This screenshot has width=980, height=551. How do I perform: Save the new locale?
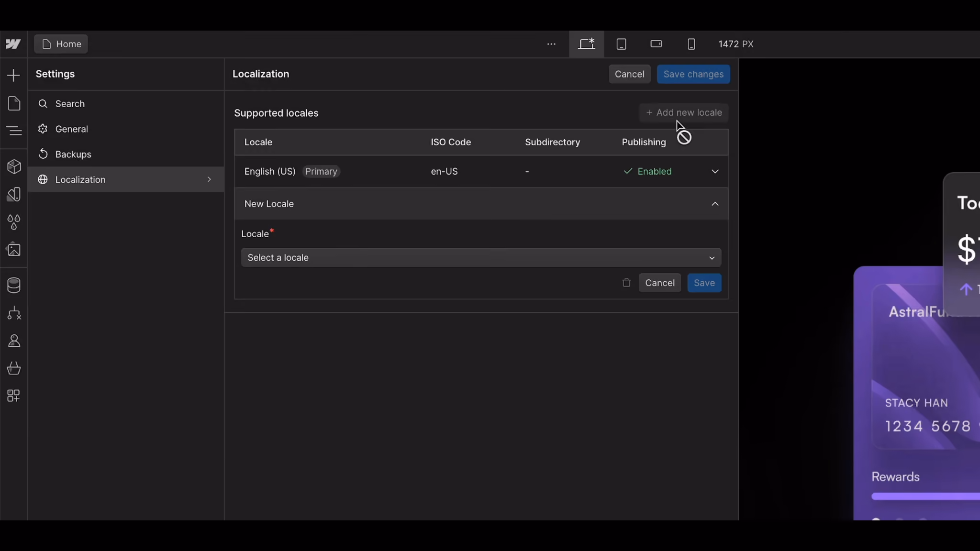pos(704,283)
